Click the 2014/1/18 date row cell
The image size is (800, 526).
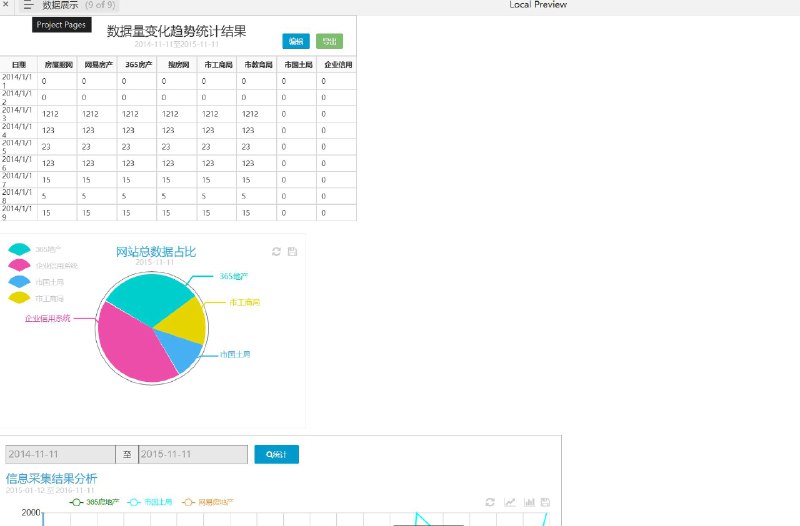click(x=18, y=196)
